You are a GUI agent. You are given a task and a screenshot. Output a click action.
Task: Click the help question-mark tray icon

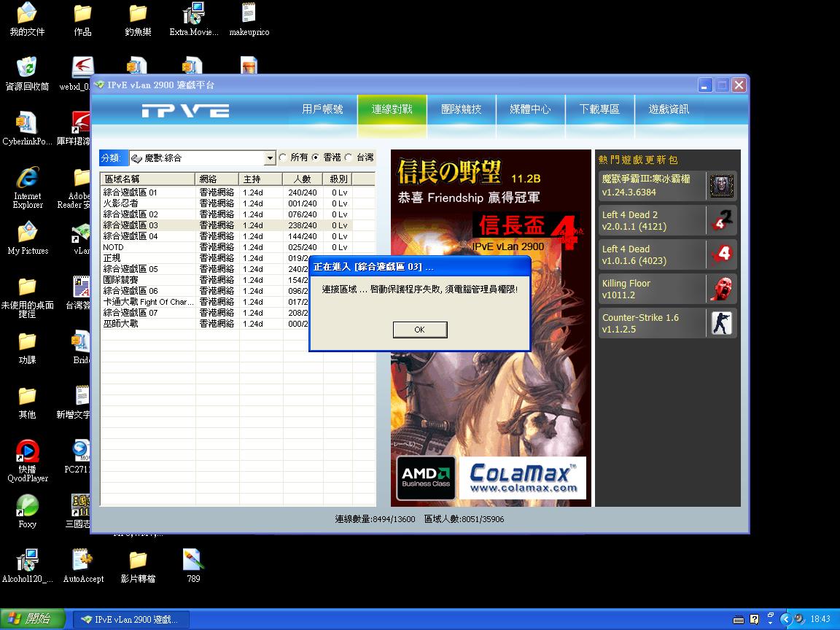click(x=754, y=619)
